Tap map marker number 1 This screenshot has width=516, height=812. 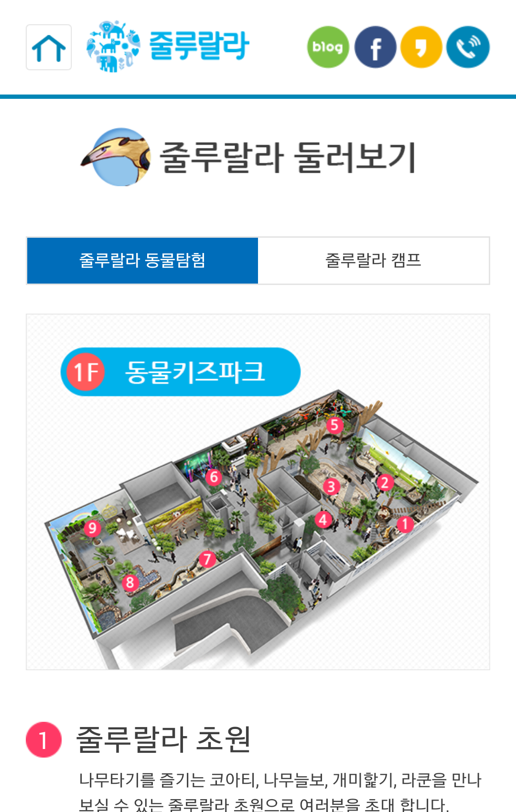(x=405, y=524)
